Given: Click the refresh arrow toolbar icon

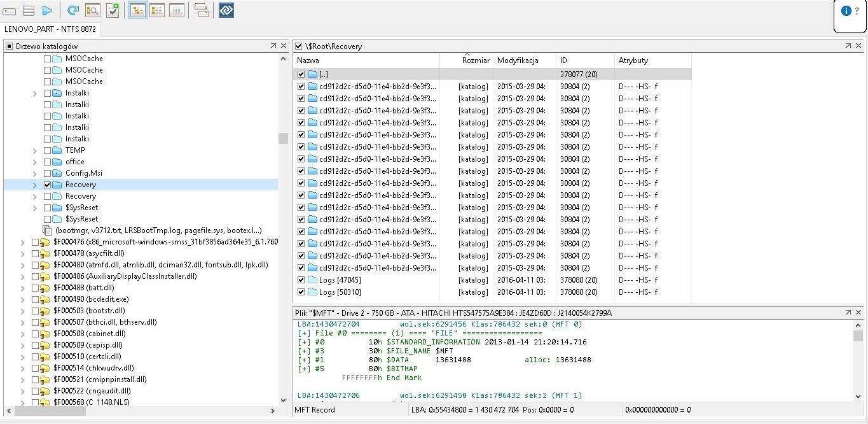Looking at the screenshot, I should [73, 10].
